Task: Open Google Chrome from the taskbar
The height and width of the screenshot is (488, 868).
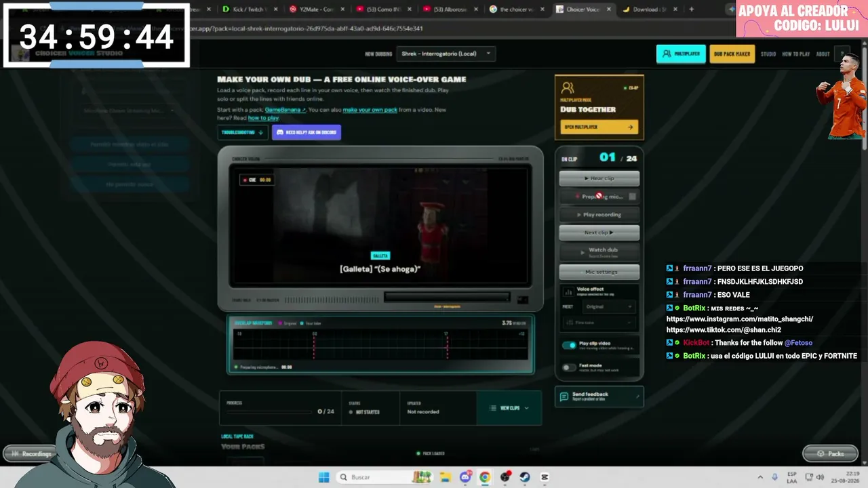Action: coord(485,477)
